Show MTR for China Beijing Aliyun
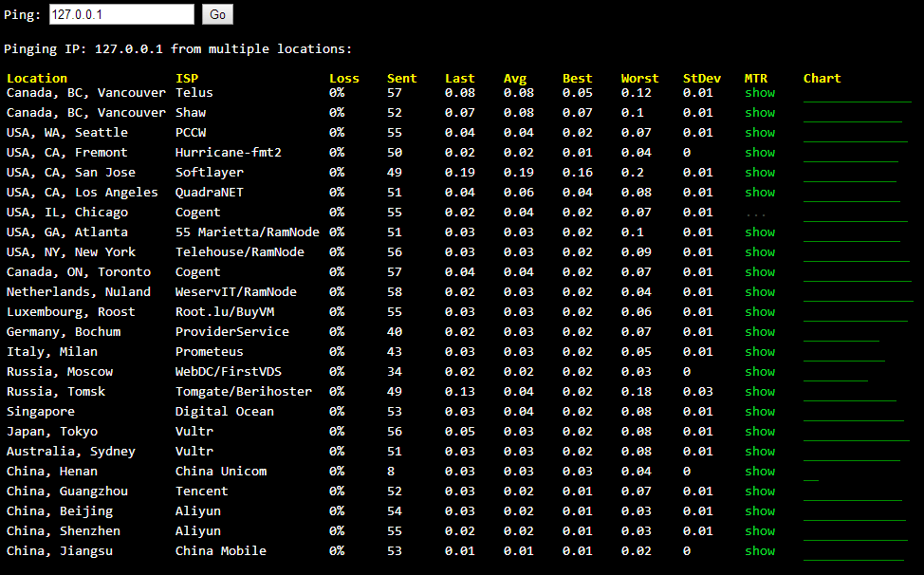Image resolution: width=924 pixels, height=575 pixels. coord(760,511)
